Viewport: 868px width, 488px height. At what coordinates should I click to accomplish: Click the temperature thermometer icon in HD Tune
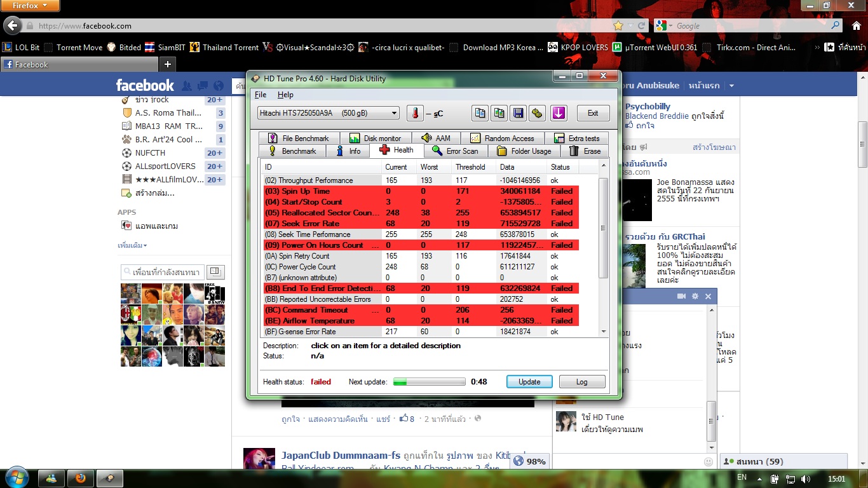click(x=415, y=113)
